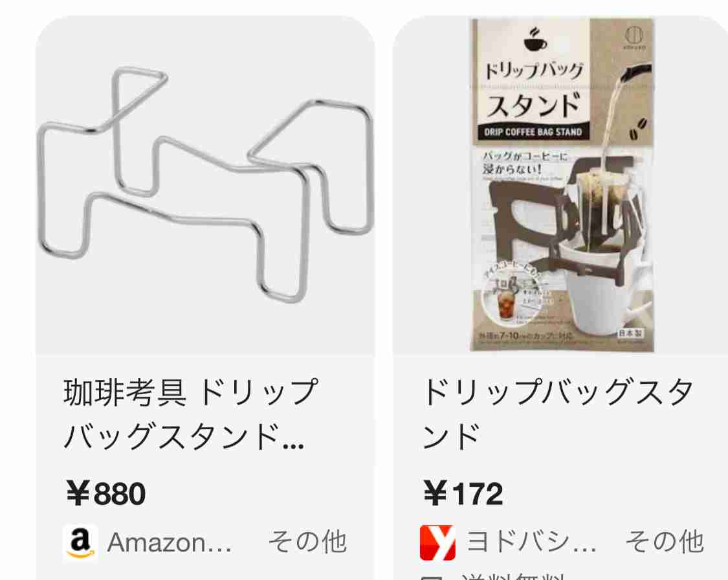Select the Amazon seller name

170,542
